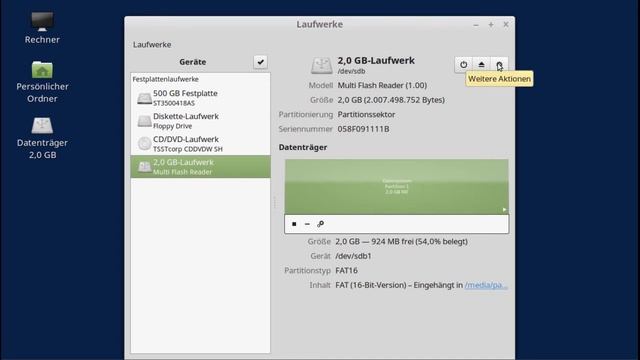Open the Weitere Aktionen gear menu
This screenshot has width=640, height=360.
pos(499,64)
